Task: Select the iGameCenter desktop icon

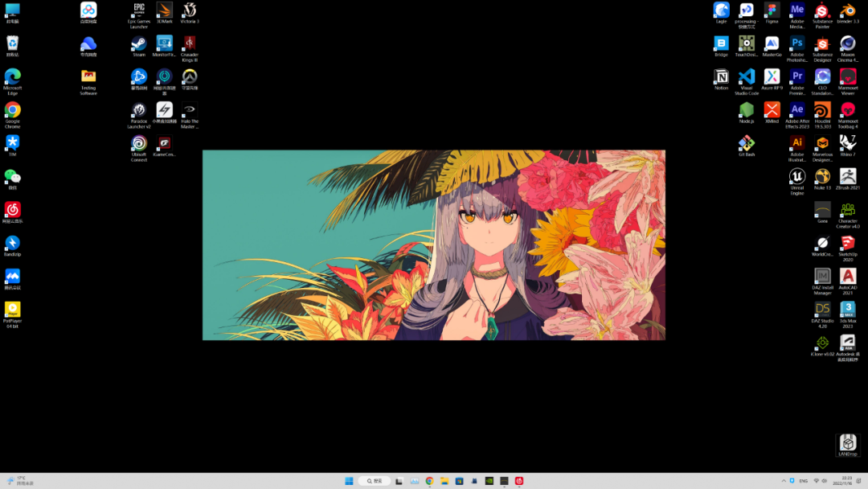Action: (x=165, y=146)
